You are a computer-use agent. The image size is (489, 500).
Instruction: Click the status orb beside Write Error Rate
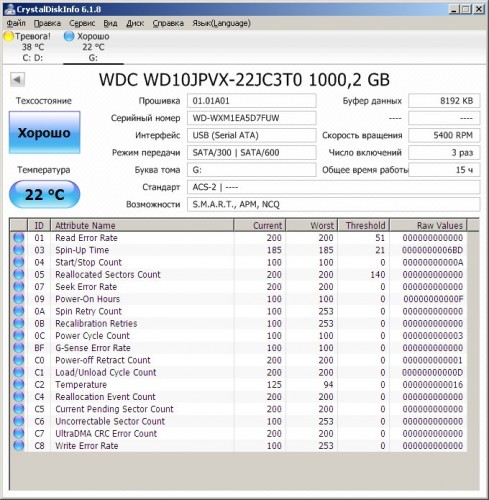[x=19, y=445]
